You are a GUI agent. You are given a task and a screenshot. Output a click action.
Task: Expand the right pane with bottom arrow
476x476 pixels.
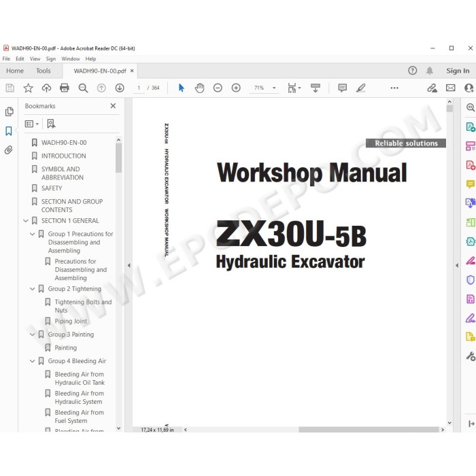[471, 424]
